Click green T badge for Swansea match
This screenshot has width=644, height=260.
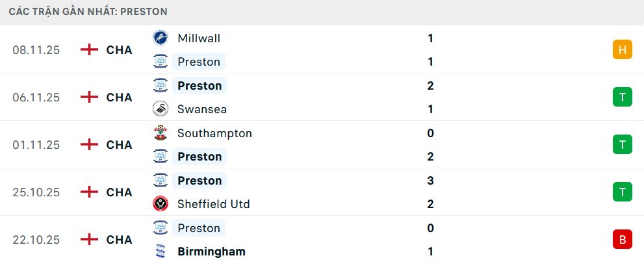tap(622, 97)
